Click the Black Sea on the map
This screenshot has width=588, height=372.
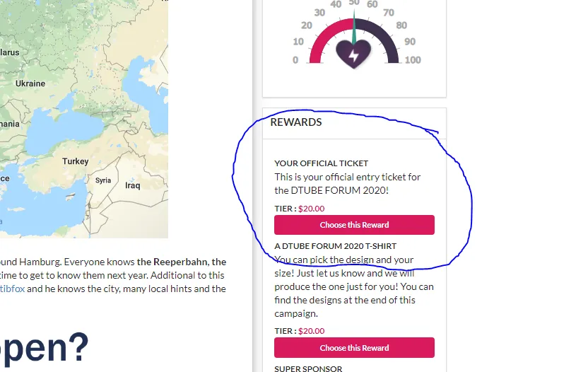click(64, 129)
